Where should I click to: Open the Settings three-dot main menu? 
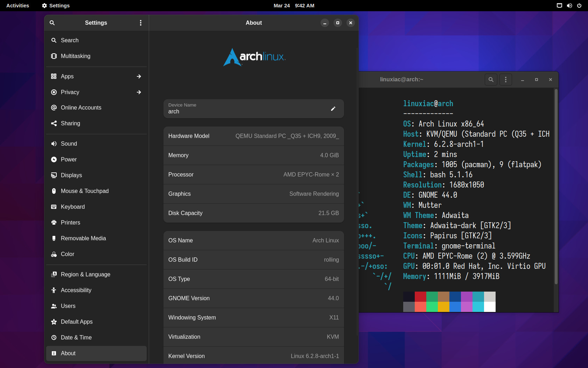(141, 23)
